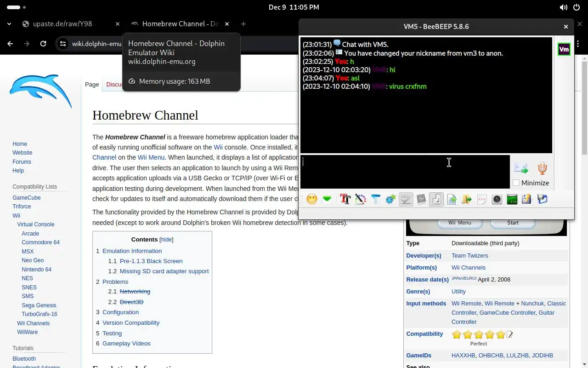Click the blue floppy disks save icon

[x=543, y=199]
